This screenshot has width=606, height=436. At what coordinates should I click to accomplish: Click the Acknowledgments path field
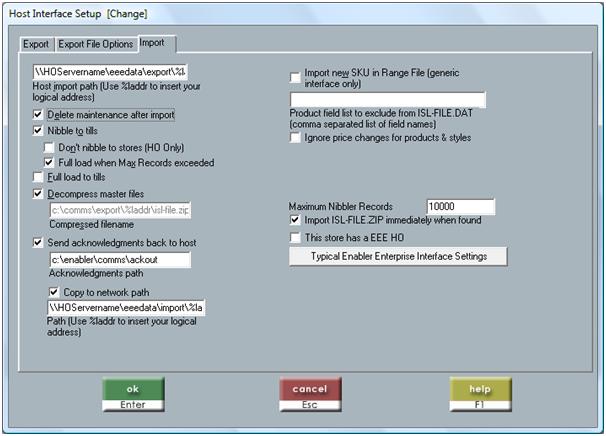(x=120, y=259)
